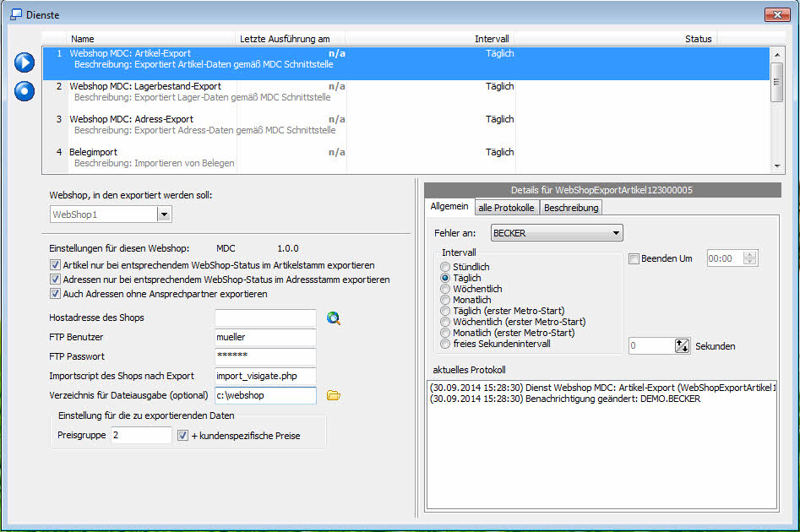Choose the freies Sekundenintervall radio button
This screenshot has height=532, width=800.
coord(446,344)
